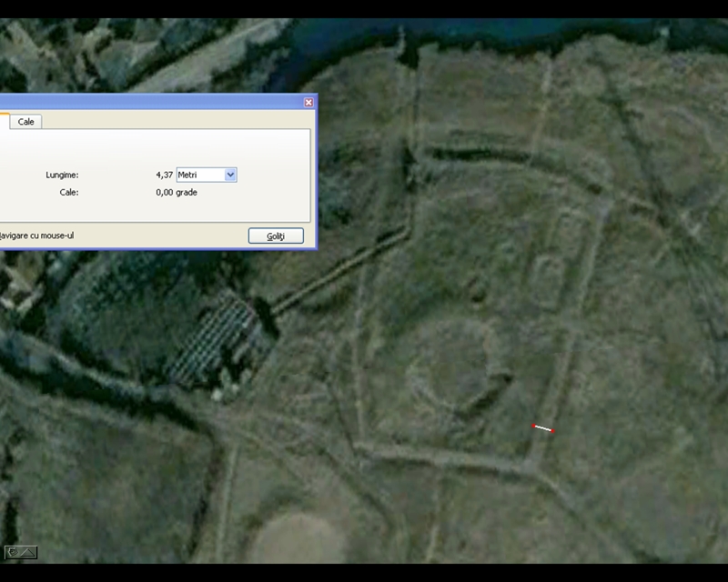Screen dimensions: 728x582
Task: Close the ruler dialog window
Action: (x=308, y=103)
